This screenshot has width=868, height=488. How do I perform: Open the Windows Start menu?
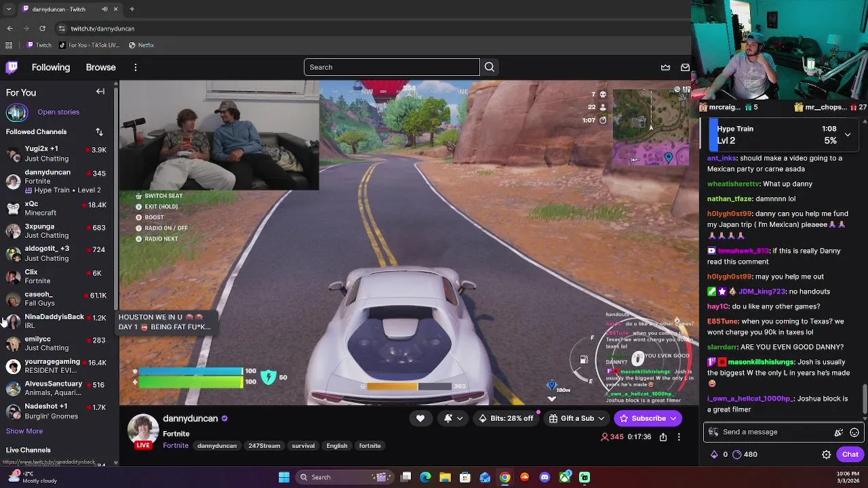pos(284,477)
